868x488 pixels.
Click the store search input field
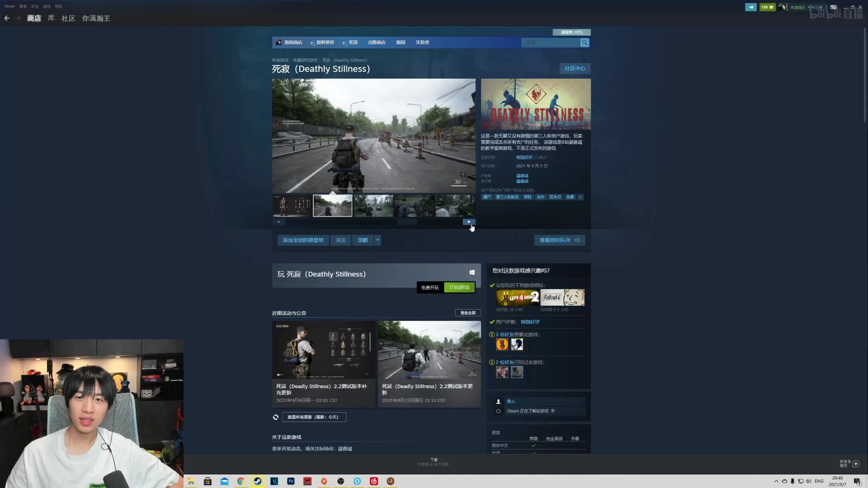coord(551,42)
